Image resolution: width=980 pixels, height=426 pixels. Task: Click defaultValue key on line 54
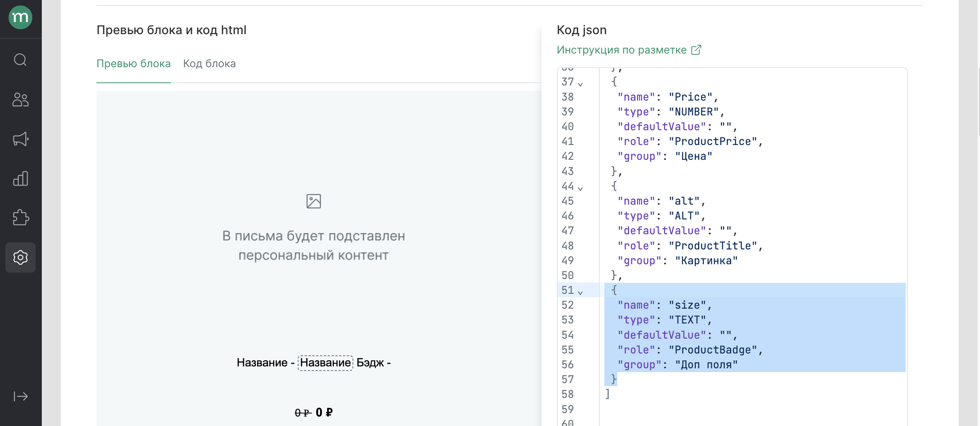tap(662, 335)
